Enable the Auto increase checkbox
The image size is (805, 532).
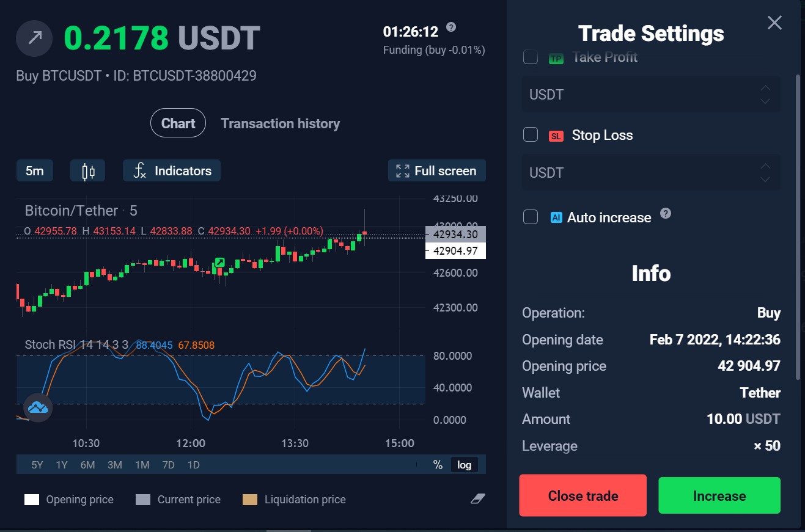coord(531,217)
